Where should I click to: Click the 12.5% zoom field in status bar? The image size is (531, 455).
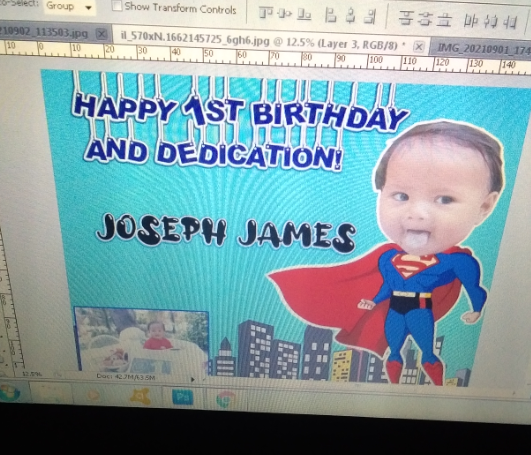(31, 374)
